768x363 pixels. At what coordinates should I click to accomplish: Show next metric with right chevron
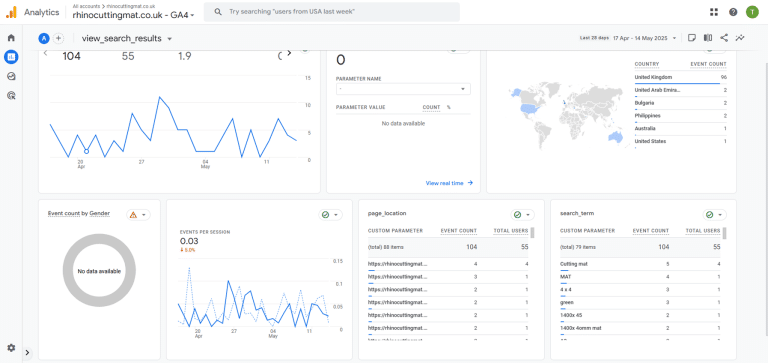[289, 53]
